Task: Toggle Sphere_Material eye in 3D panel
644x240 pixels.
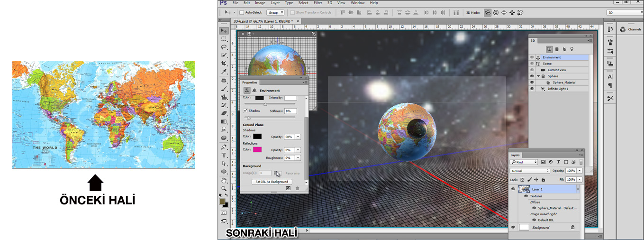Action: coord(532,83)
